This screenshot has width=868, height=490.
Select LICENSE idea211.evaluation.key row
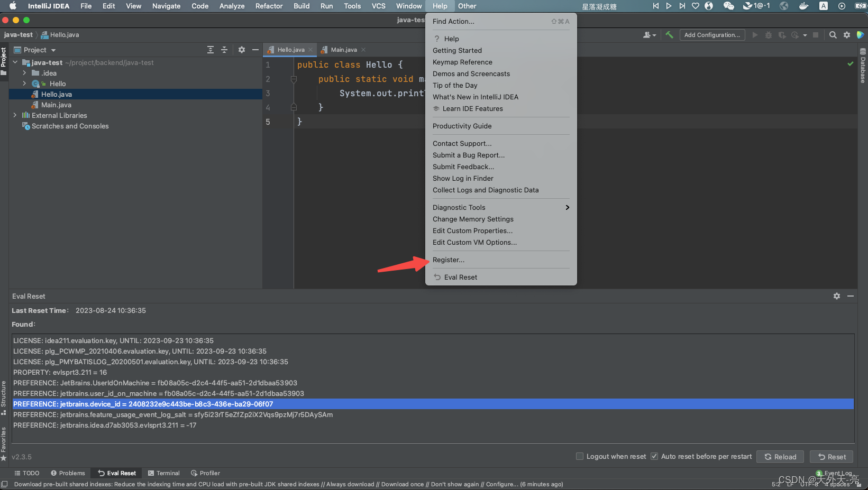point(433,340)
